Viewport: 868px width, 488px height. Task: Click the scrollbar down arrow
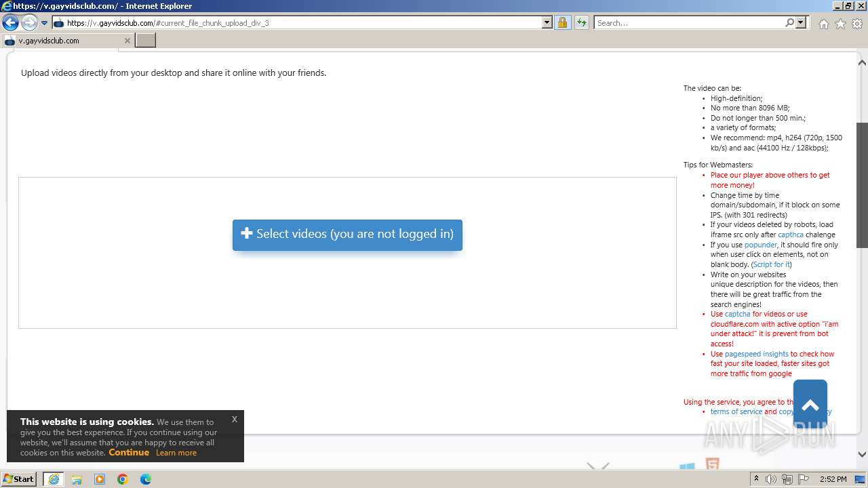coord(863,455)
